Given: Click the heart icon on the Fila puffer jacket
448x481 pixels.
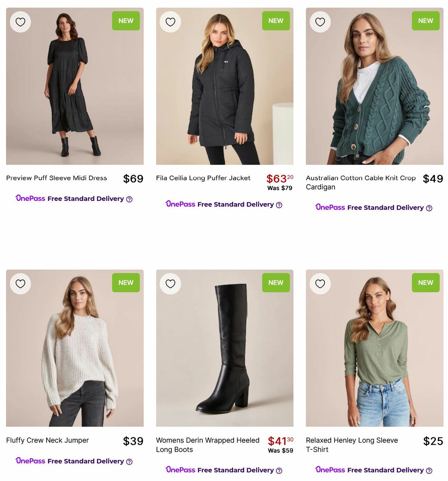Looking at the screenshot, I should point(170,22).
